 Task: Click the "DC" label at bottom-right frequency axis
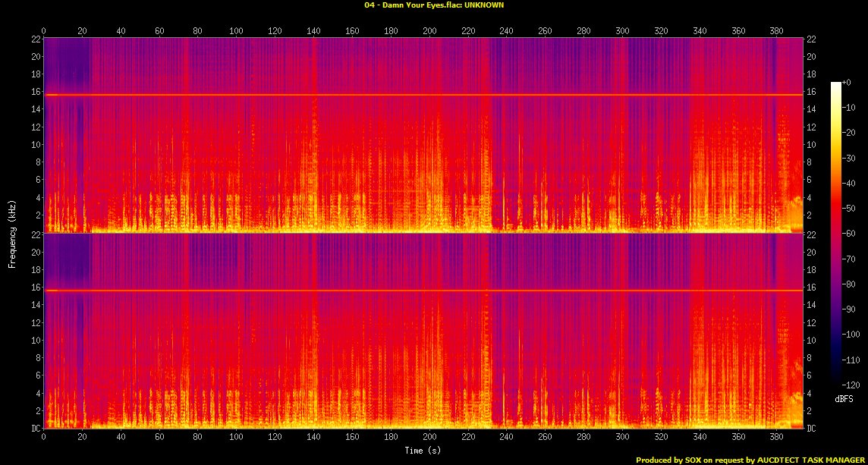811,429
